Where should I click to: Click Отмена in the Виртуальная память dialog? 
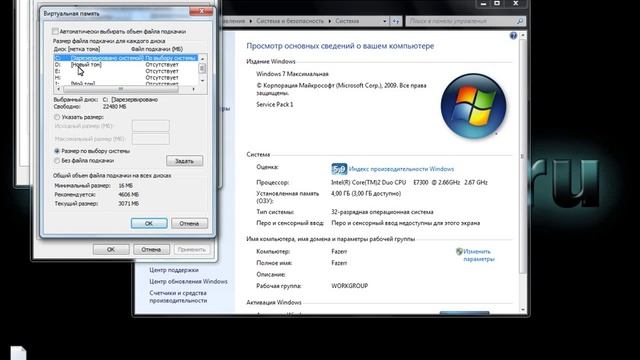coord(189,224)
